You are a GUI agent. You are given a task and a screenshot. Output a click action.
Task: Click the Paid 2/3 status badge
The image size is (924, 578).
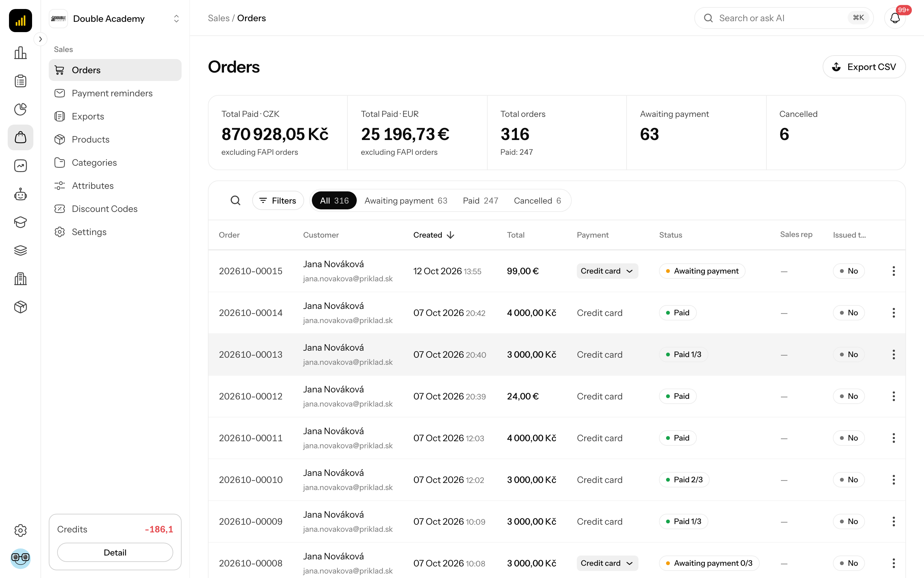[684, 480]
